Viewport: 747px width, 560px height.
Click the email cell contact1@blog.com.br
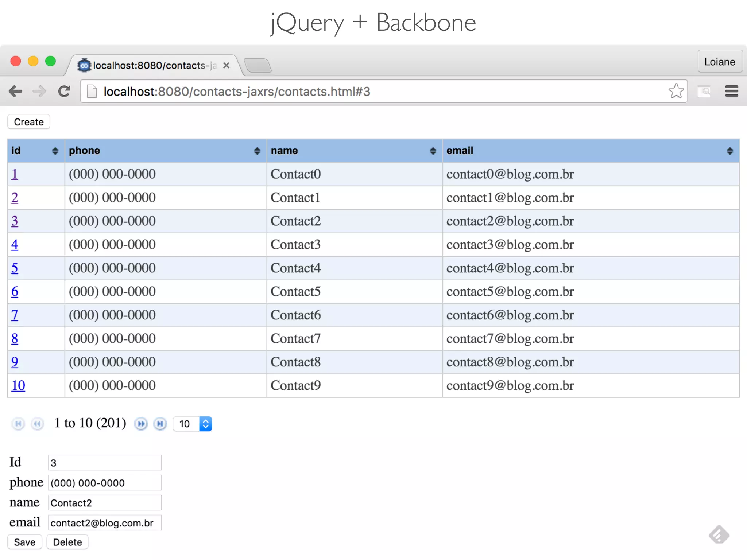(x=591, y=198)
